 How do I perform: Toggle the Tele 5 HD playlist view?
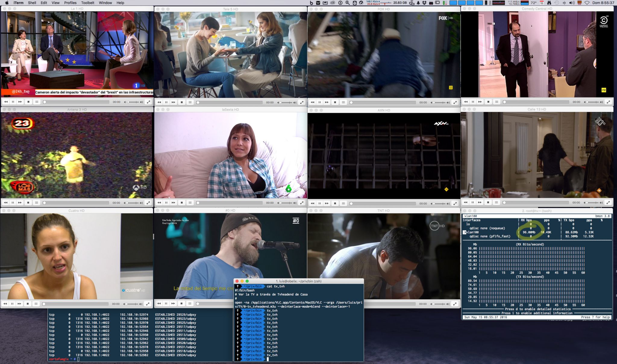click(x=190, y=102)
